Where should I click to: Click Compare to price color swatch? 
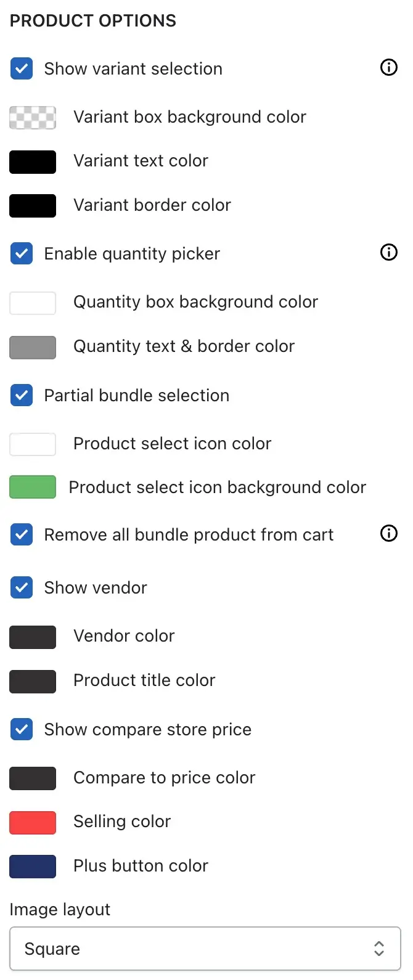pyautogui.click(x=33, y=778)
